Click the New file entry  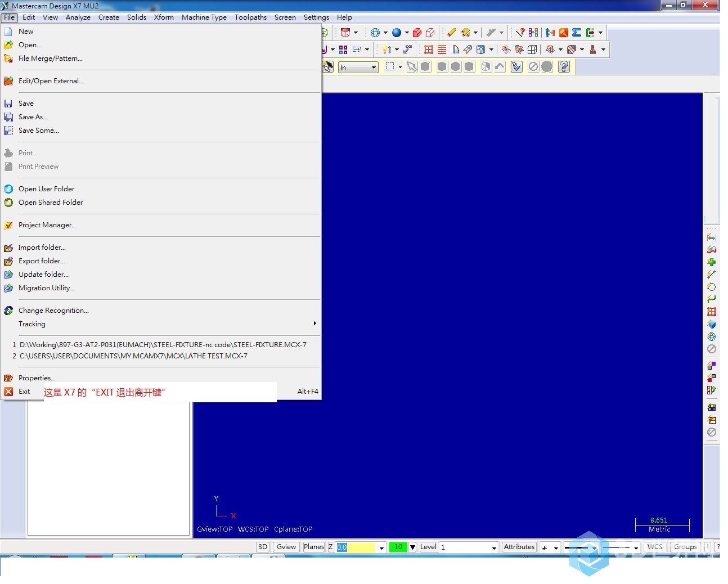[161, 32]
